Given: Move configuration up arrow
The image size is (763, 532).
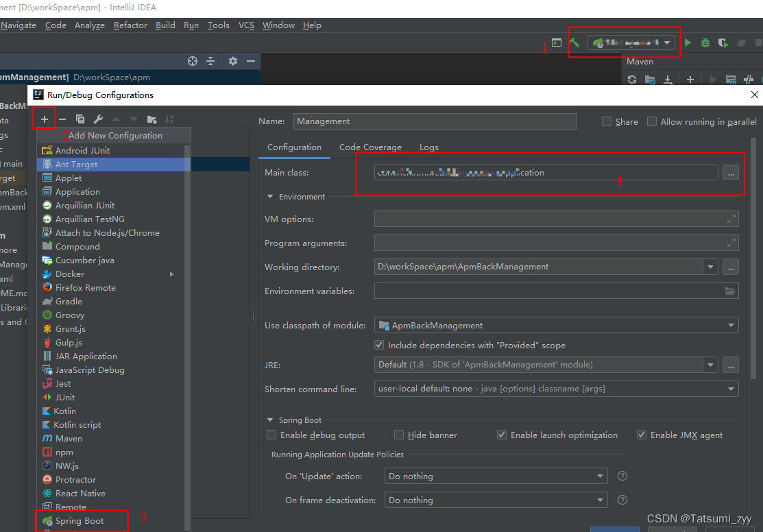Looking at the screenshot, I should click(116, 119).
